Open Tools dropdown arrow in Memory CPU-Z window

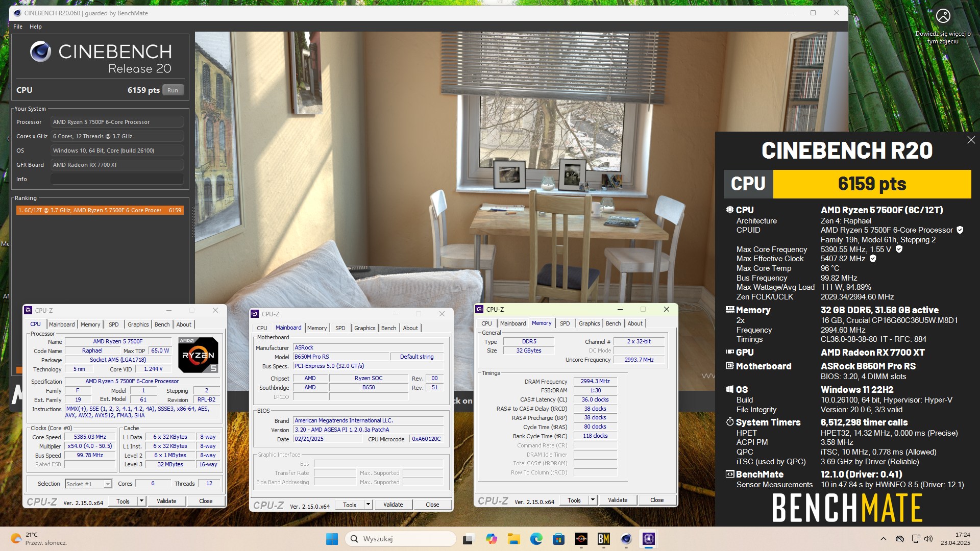click(x=593, y=500)
